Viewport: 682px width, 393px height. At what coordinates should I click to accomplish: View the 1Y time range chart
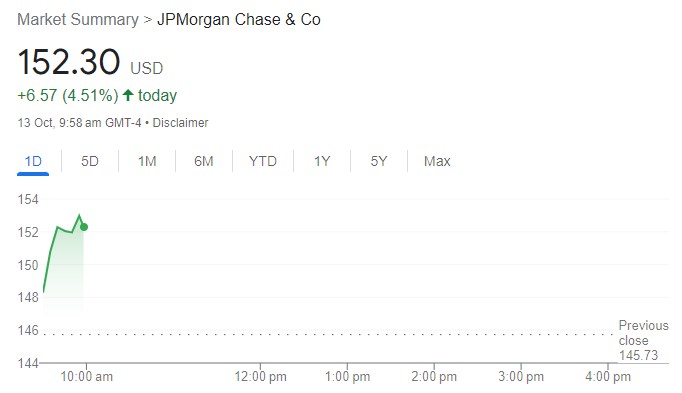tap(322, 161)
